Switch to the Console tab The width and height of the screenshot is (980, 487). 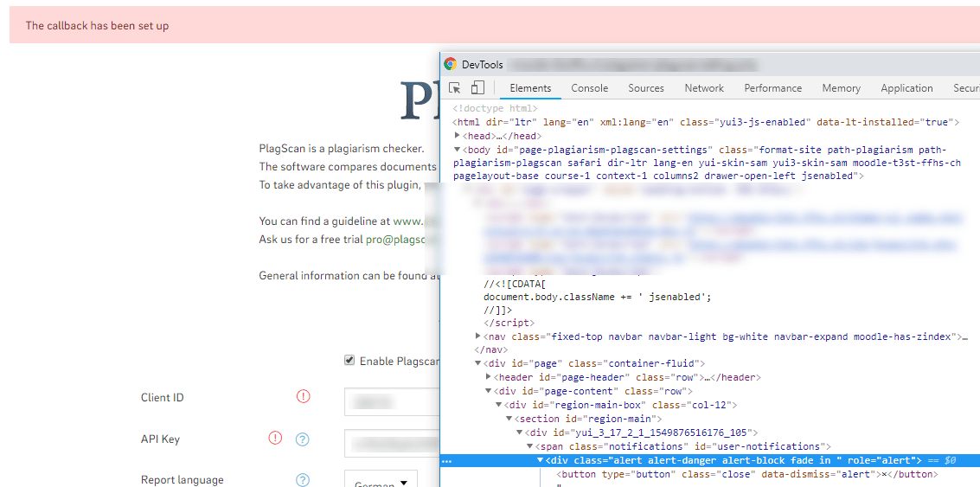589,88
